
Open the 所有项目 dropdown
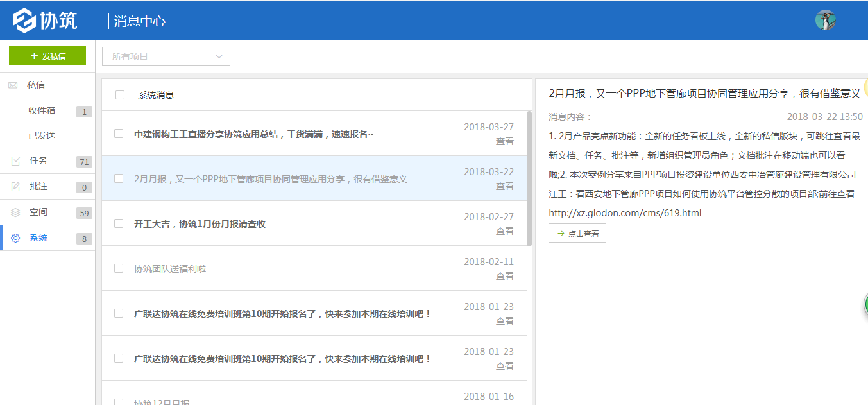pyautogui.click(x=166, y=56)
